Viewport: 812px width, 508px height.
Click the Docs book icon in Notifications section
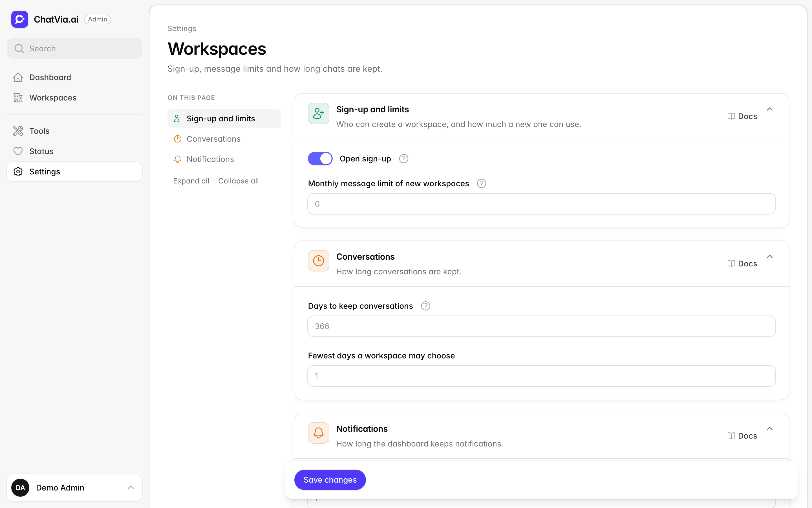pyautogui.click(x=731, y=436)
